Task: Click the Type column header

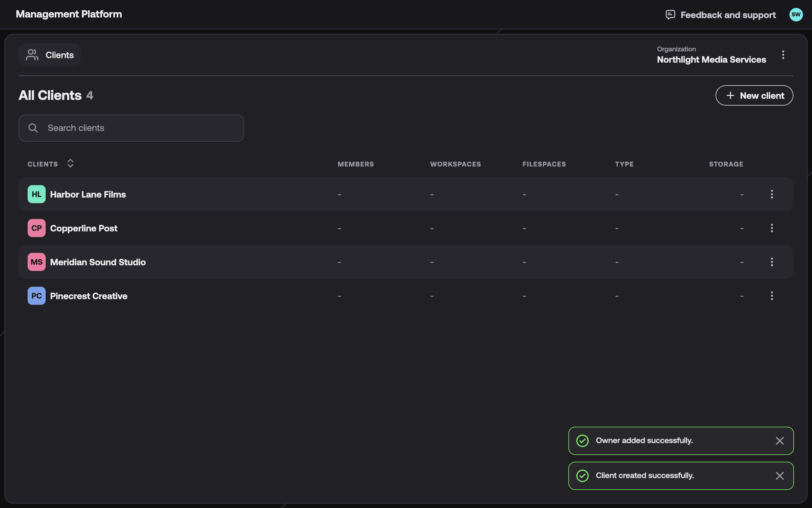Action: [x=624, y=164]
